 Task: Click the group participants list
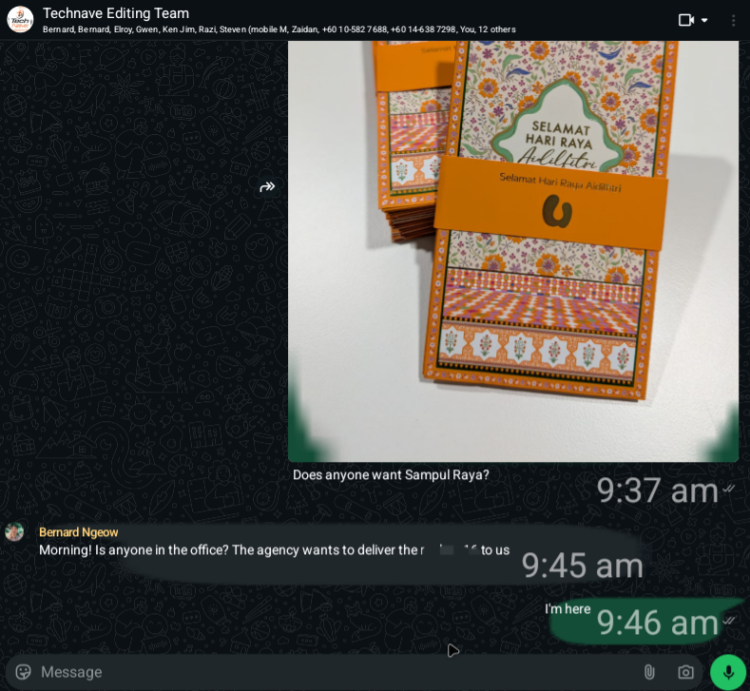pyautogui.click(x=279, y=30)
